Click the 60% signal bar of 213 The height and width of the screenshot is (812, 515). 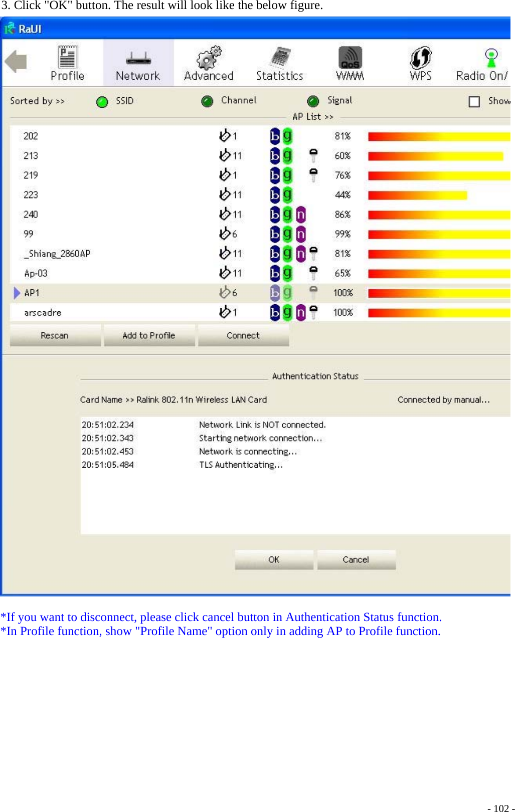(435, 156)
